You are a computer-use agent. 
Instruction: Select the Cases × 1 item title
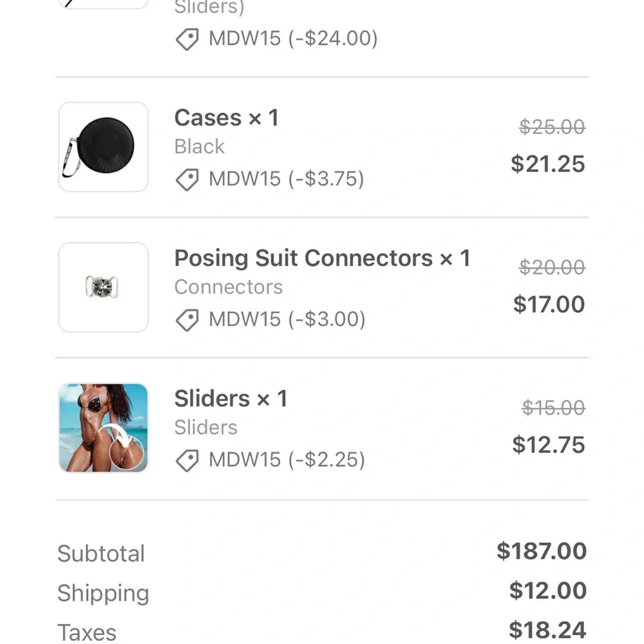click(x=227, y=118)
